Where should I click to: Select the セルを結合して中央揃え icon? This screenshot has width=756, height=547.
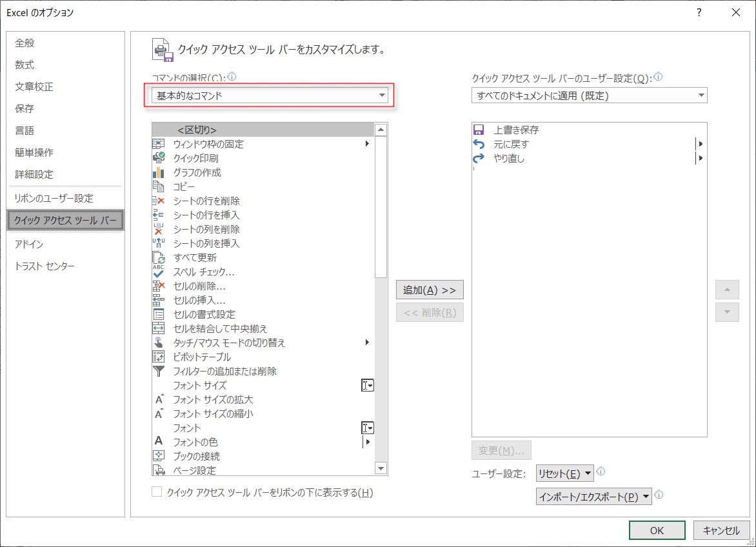point(158,329)
